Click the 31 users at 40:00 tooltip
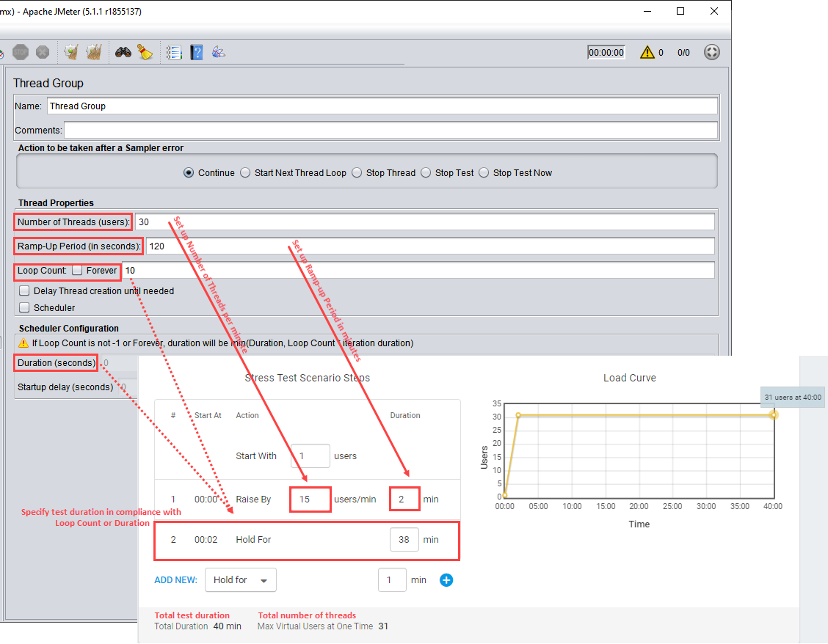This screenshot has width=828, height=644. point(793,397)
